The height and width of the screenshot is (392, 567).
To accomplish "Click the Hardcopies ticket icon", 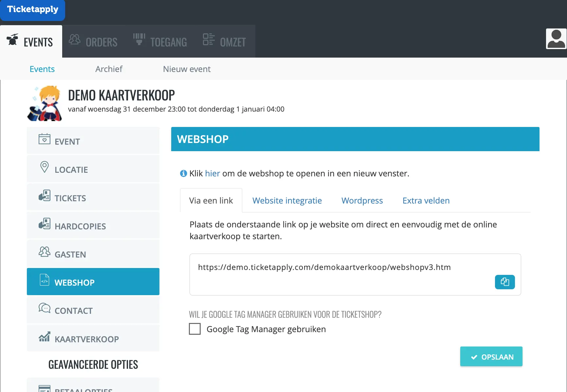I will coord(44,224).
